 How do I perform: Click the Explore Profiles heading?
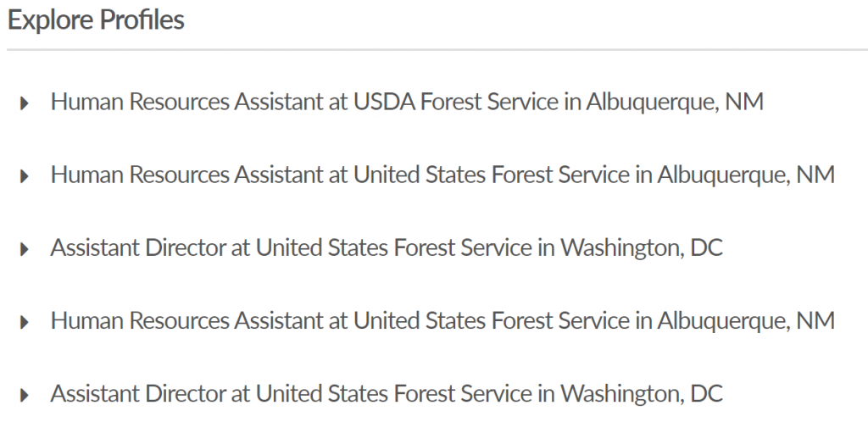click(x=96, y=20)
